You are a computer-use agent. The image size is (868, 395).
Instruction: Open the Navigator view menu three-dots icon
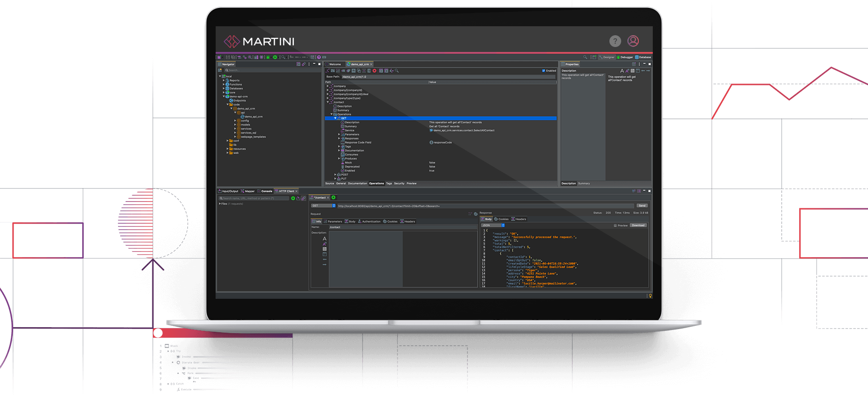(x=309, y=64)
